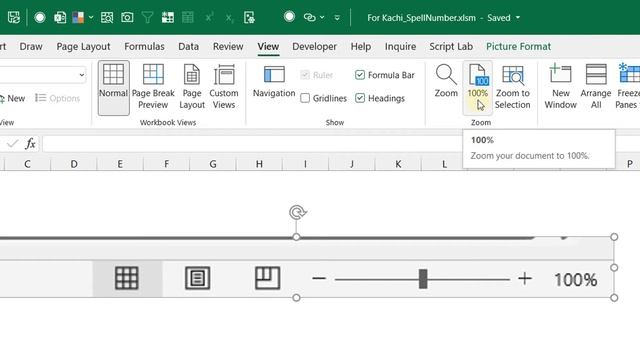Image resolution: width=640 pixels, height=360 pixels.
Task: Select column C header
Action: click(x=27, y=164)
